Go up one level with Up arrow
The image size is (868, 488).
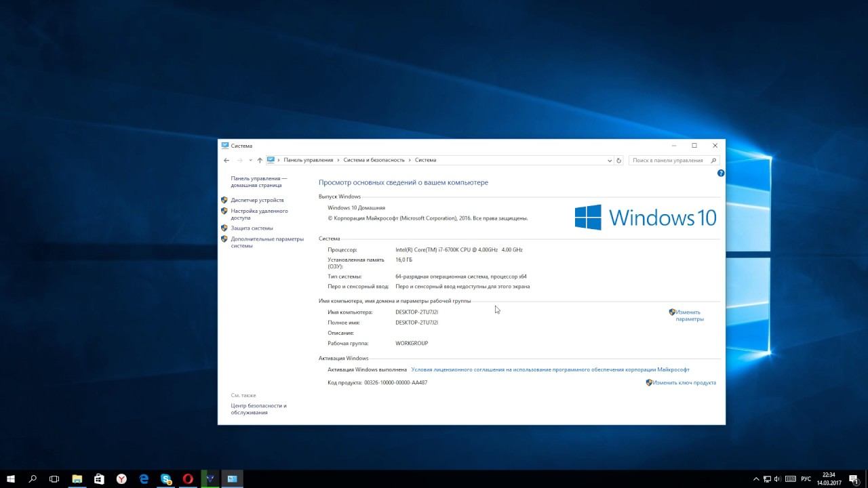(x=260, y=161)
